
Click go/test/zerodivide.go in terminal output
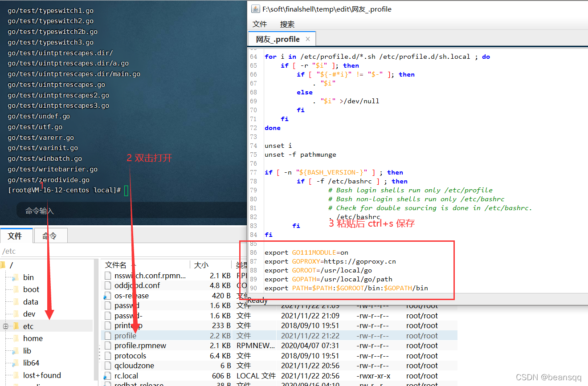pyautogui.click(x=49, y=180)
